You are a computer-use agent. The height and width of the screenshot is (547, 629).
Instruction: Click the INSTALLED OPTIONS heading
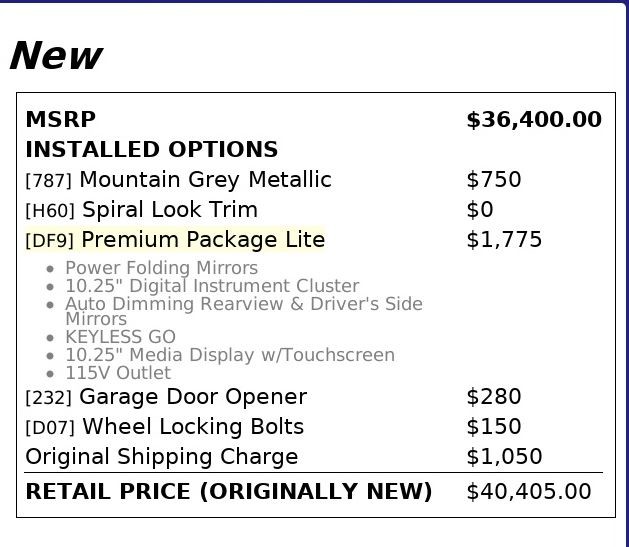(151, 150)
